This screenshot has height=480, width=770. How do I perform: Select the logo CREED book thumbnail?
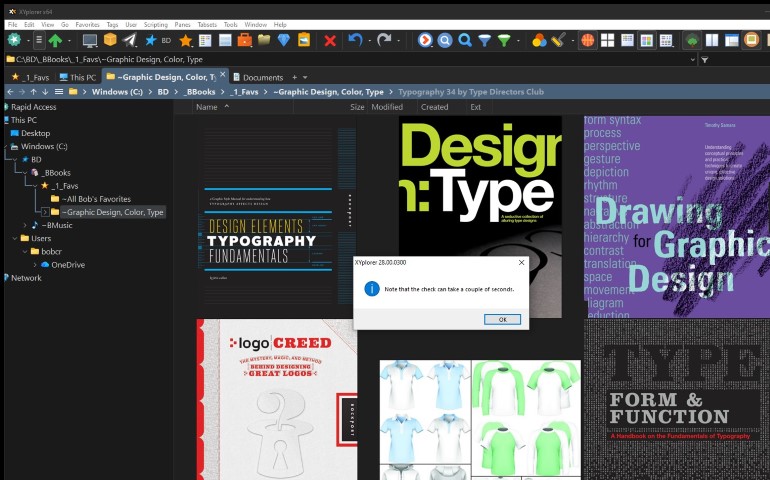coord(276,400)
